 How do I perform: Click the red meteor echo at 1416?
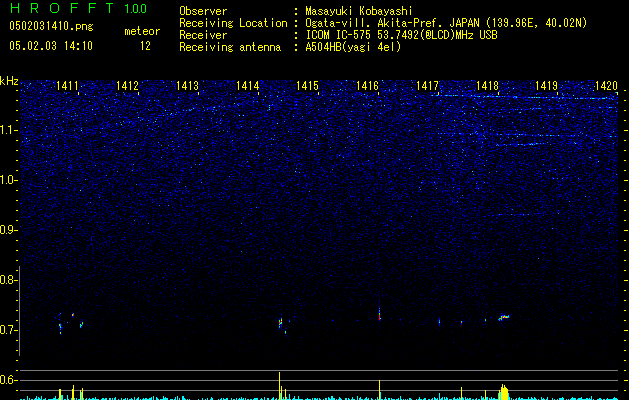[x=379, y=315]
